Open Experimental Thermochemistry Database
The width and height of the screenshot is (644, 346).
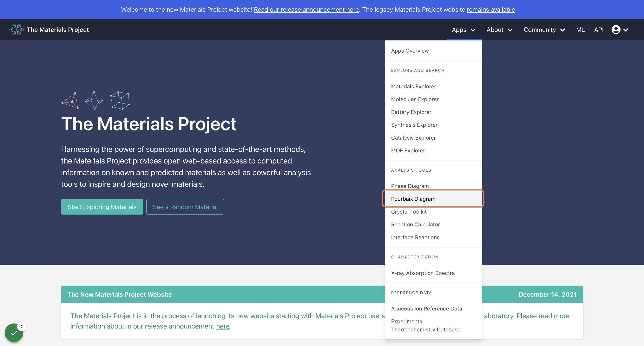(433, 325)
